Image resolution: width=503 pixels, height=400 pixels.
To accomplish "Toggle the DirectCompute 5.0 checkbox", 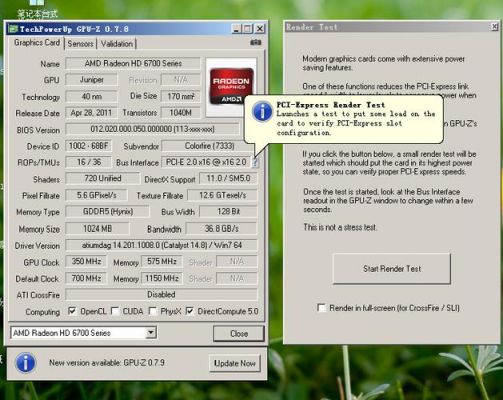I will [189, 311].
